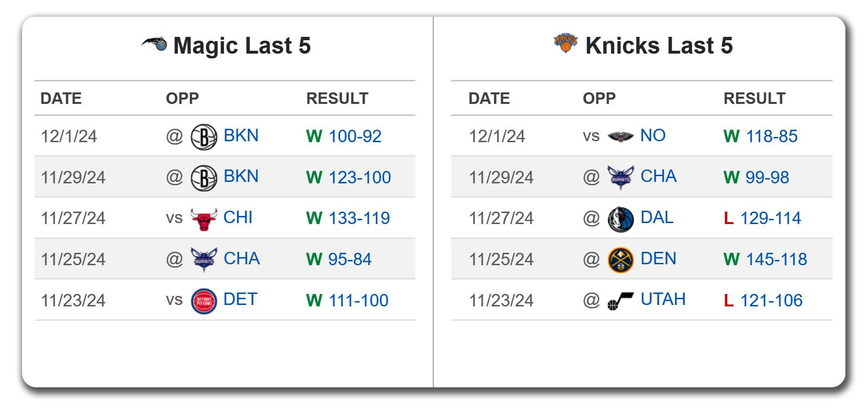The width and height of the screenshot is (868, 417).
Task: Click the Nets logo in 12/1/24 row
Action: [x=204, y=137]
